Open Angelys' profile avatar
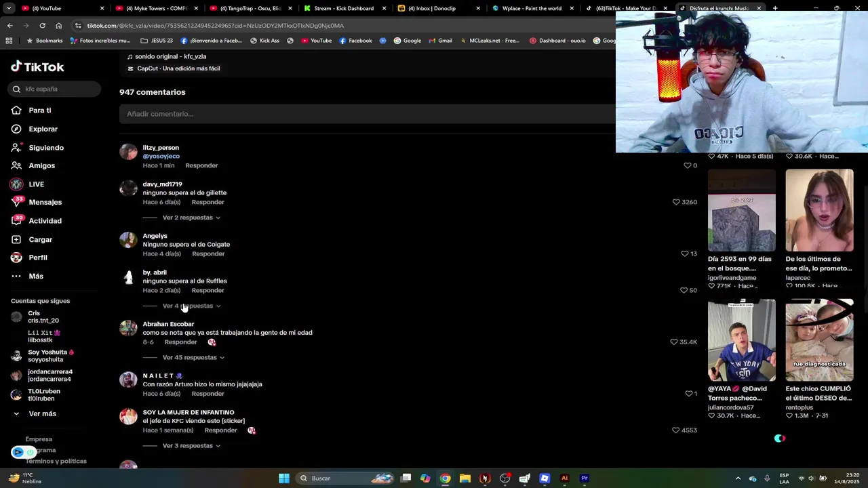The height and width of the screenshot is (488, 868). (x=128, y=240)
